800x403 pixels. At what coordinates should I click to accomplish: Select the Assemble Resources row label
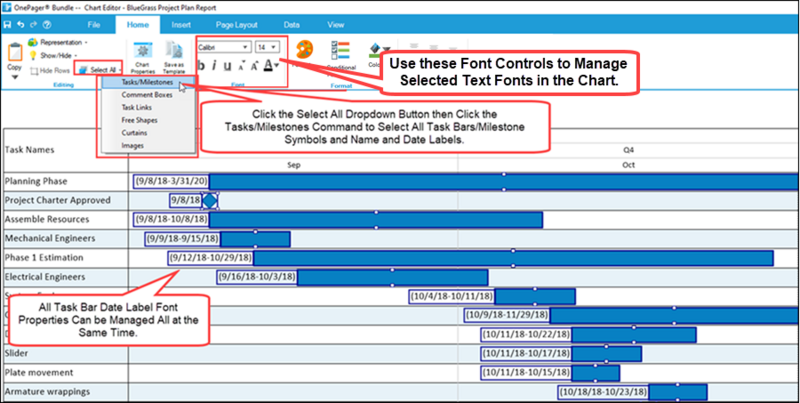pos(47,219)
